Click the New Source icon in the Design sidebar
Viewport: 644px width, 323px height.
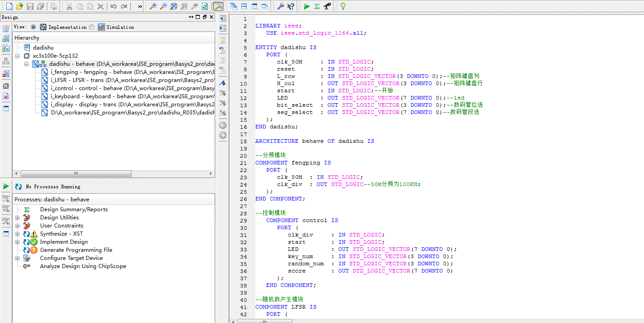click(6, 28)
